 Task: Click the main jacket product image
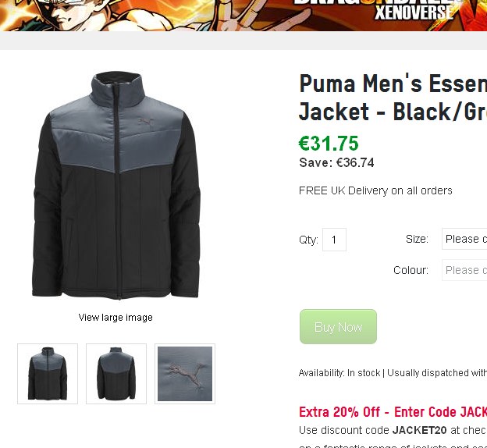116,186
